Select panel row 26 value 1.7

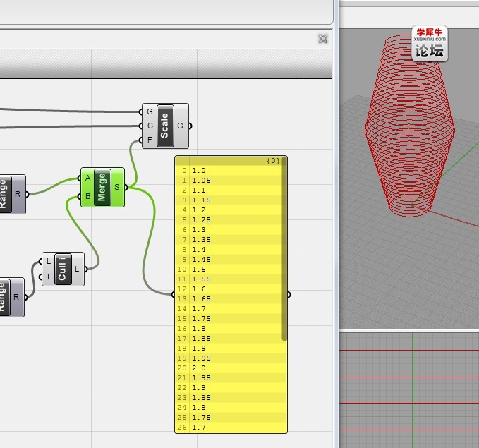[x=231, y=428]
